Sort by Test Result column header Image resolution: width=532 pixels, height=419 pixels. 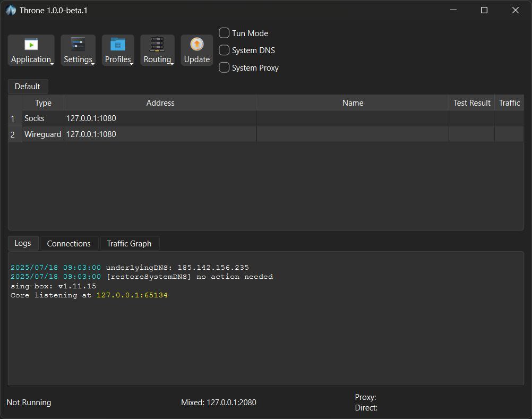tap(471, 103)
